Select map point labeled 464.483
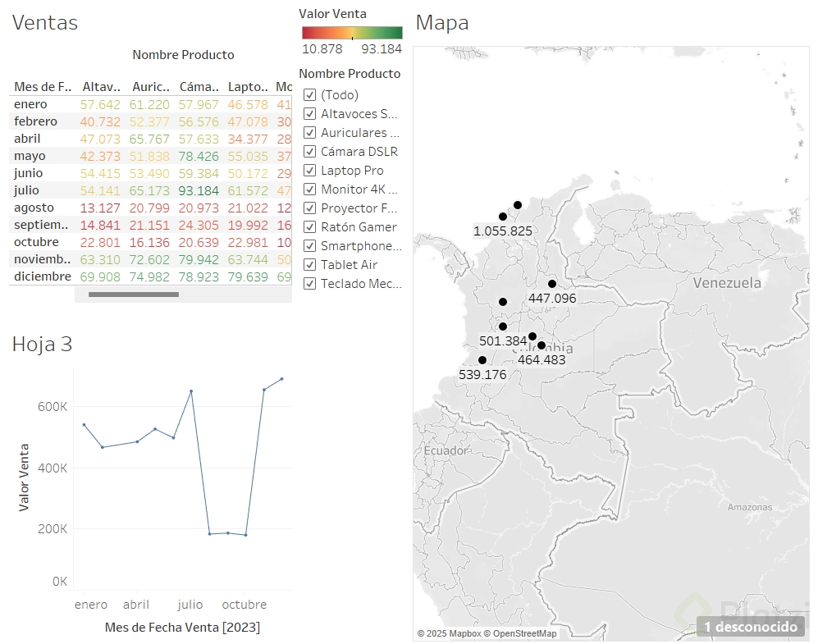This screenshot has height=644, width=818. click(542, 345)
